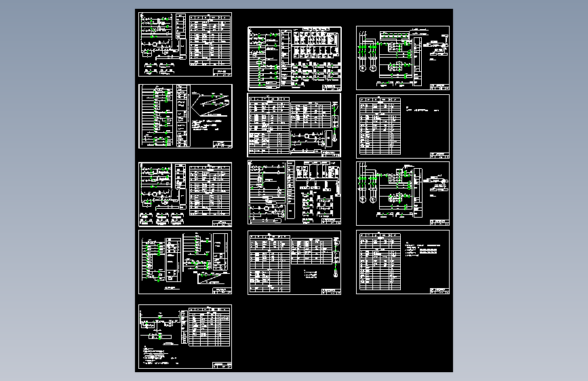Select the top motor circuit sheet in the right column

coord(403,58)
